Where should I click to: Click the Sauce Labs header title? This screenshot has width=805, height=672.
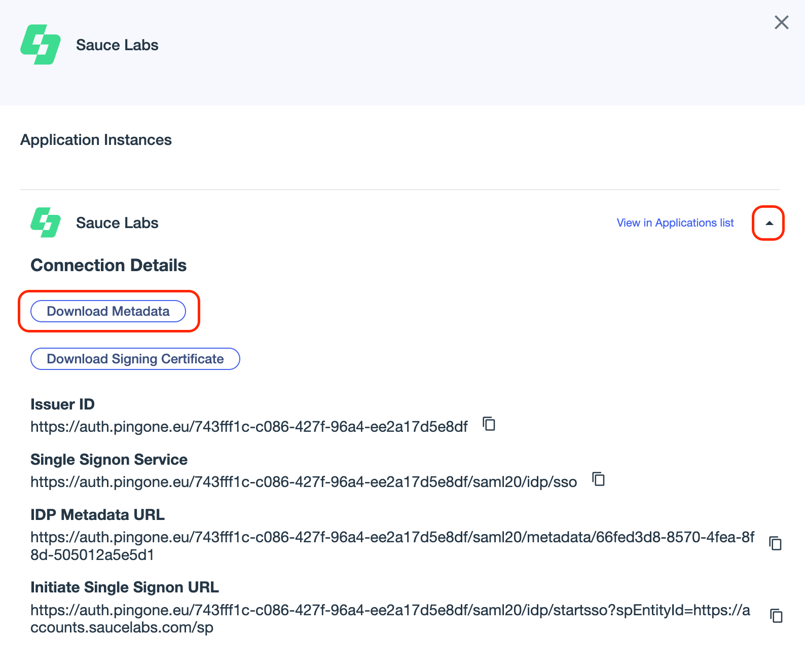pos(117,45)
